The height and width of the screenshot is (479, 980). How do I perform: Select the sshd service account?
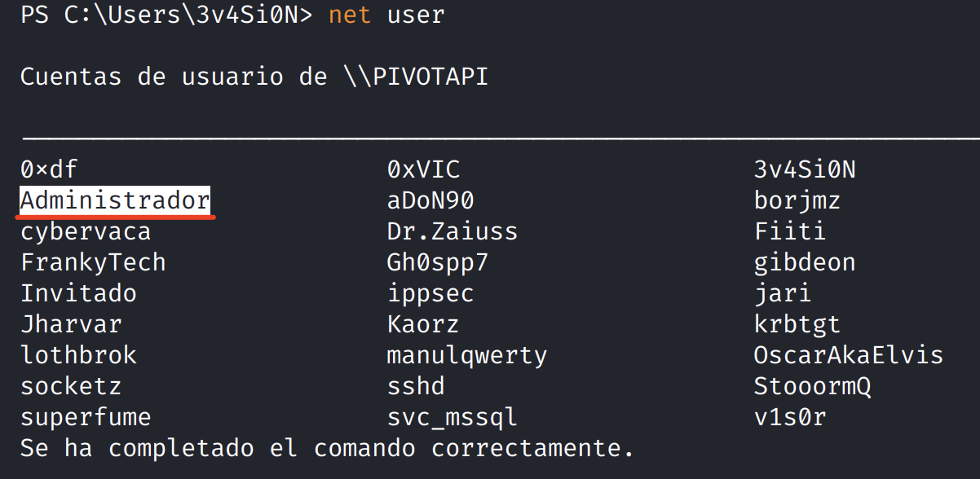416,386
